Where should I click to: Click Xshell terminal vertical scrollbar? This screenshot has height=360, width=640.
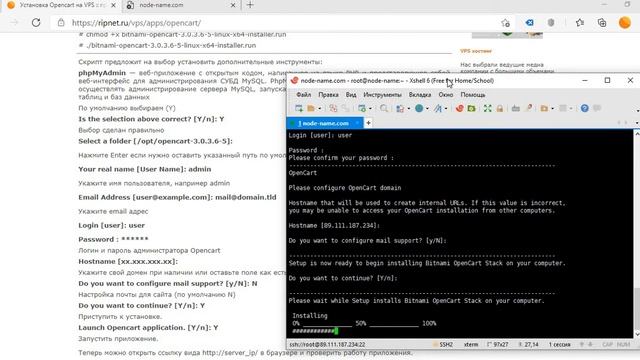637,233
